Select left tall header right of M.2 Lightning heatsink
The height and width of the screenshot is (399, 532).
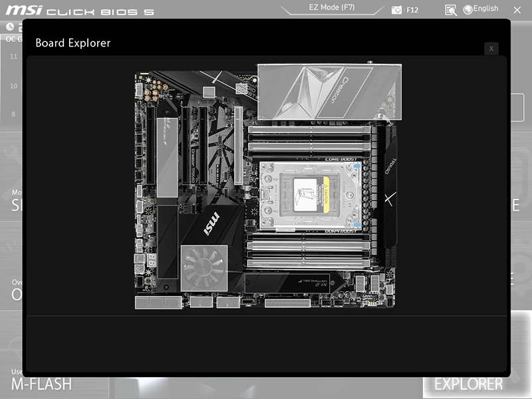[x=360, y=283]
